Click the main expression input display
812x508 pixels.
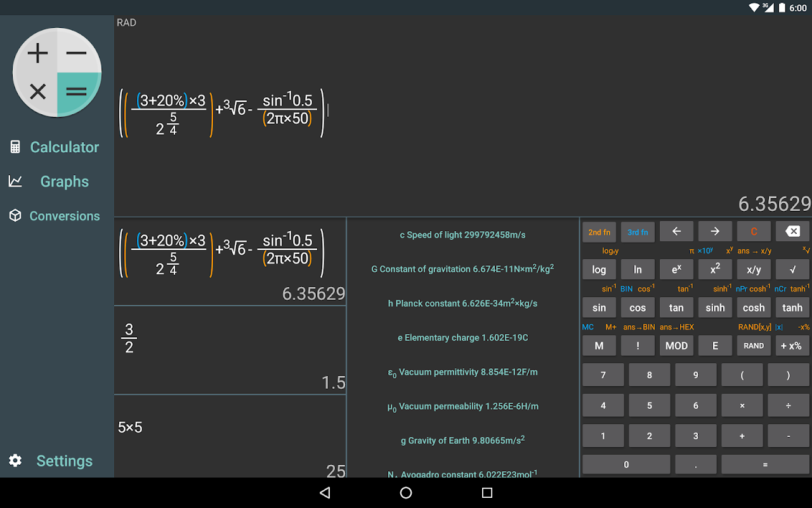[463, 116]
